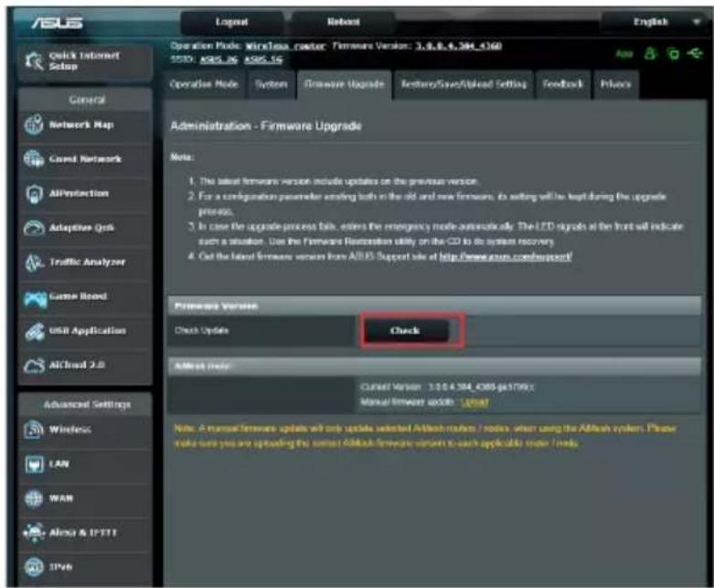The width and height of the screenshot is (714, 588).
Task: Click the USB status icon in header
Action: coord(695,54)
